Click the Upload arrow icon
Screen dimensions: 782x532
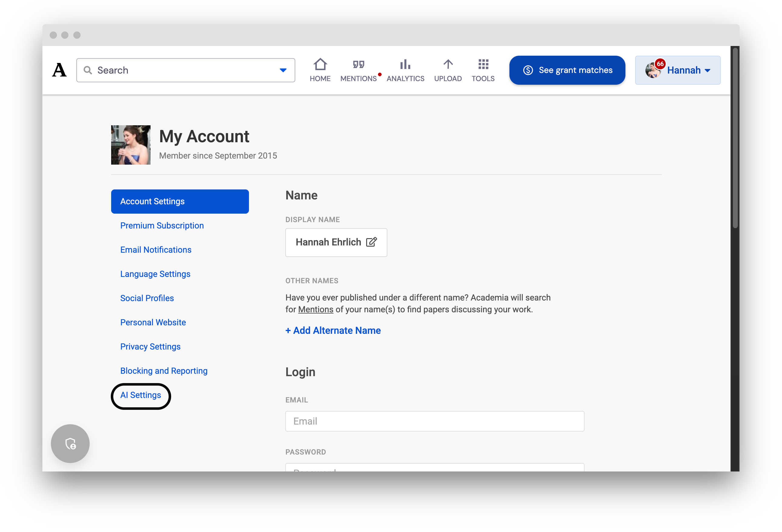click(x=448, y=64)
